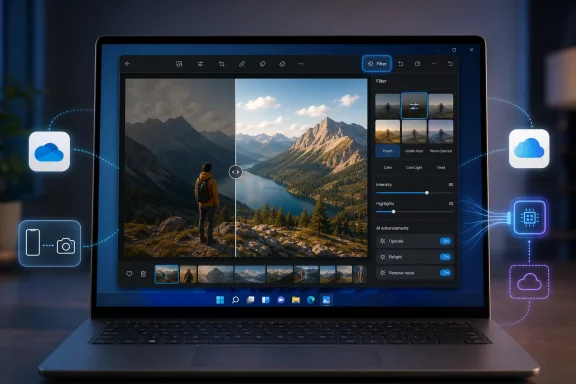
Task: Click the Intensity value 80
Action: [x=451, y=184]
